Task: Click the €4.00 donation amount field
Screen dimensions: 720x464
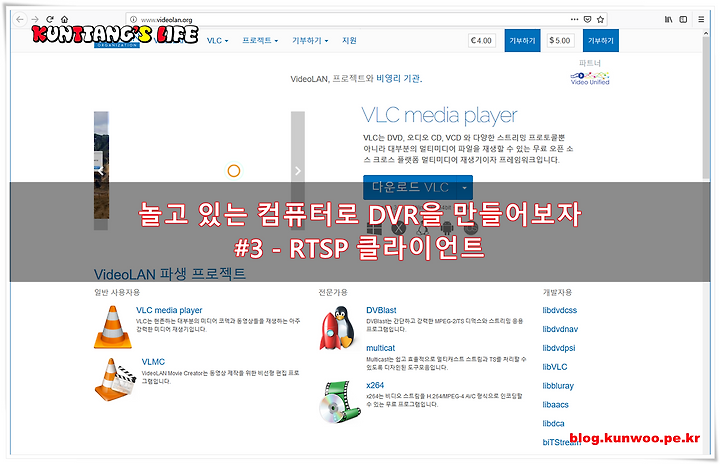Action: pyautogui.click(x=482, y=40)
